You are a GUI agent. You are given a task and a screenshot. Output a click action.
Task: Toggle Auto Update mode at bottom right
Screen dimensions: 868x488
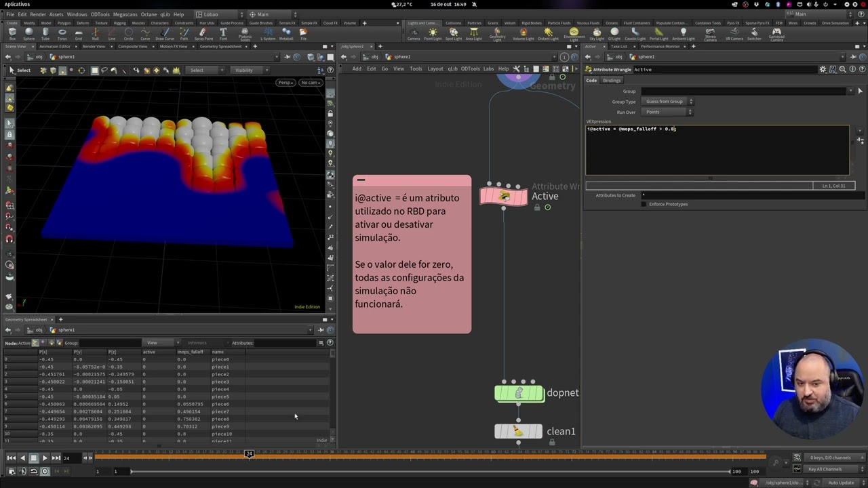(841, 483)
